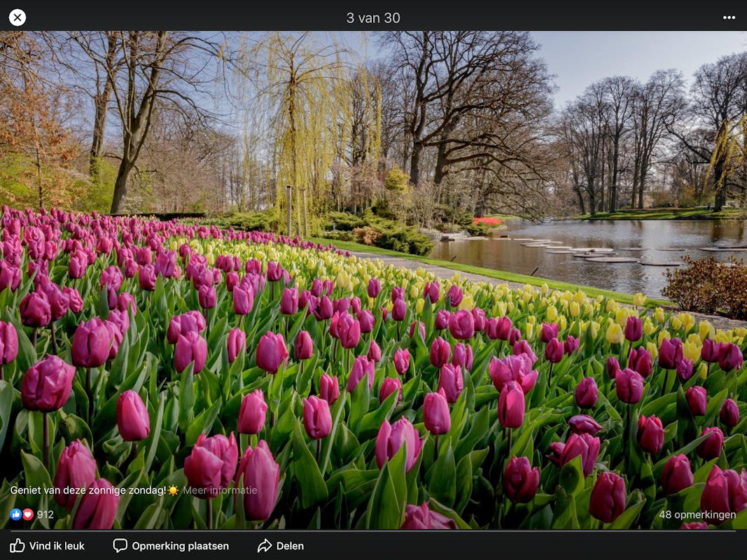Click the share arrow icon
Screen dimensions: 747x560
[x=264, y=545]
